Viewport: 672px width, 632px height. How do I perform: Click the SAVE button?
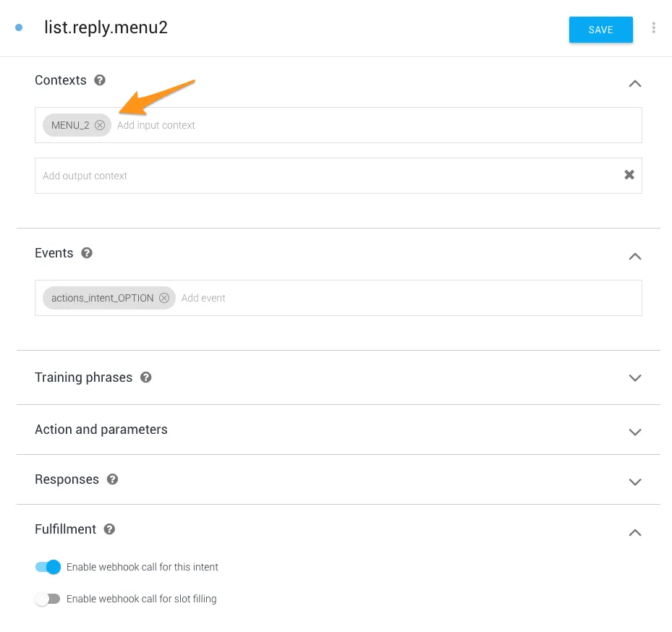click(600, 30)
